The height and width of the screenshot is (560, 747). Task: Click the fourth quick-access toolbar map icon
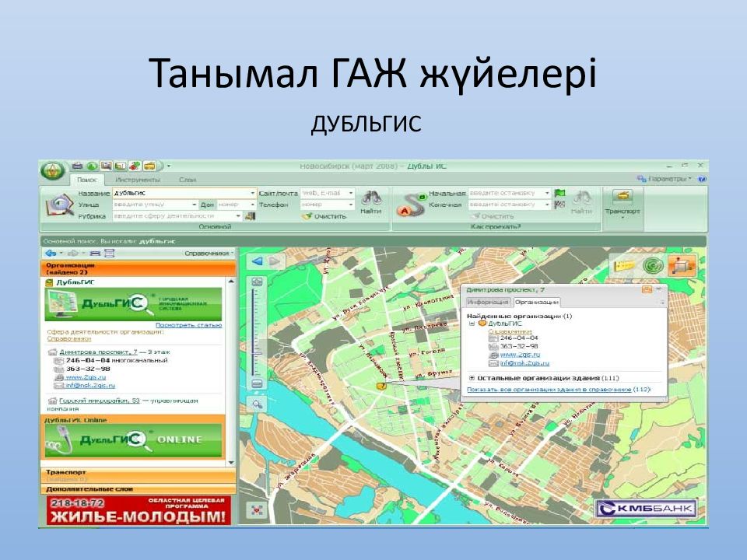[120, 166]
